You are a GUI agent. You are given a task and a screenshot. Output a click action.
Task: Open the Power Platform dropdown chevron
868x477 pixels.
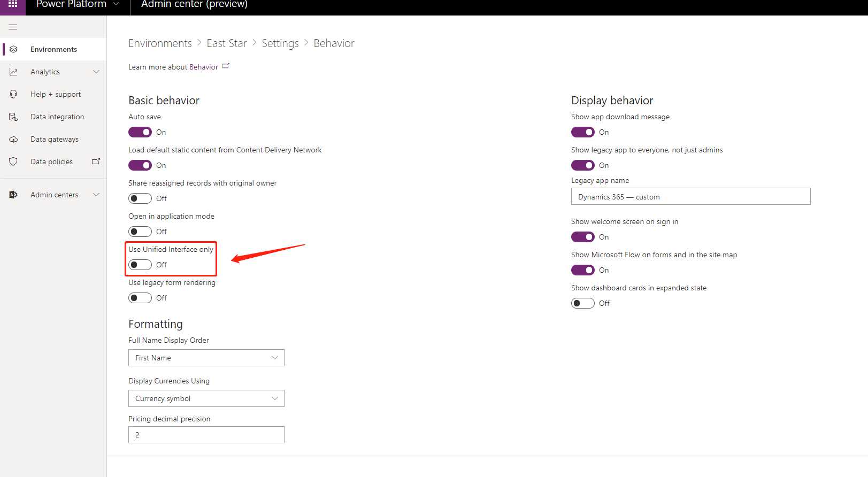tap(116, 4)
